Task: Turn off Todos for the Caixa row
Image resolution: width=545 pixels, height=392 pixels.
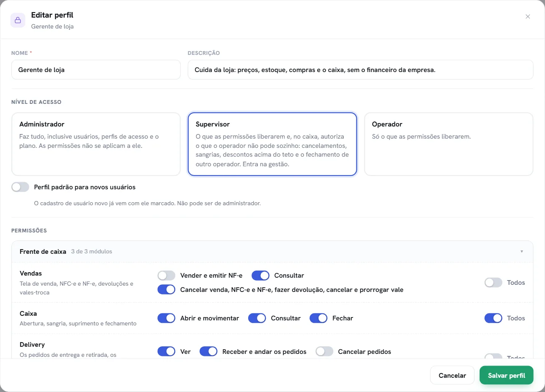Action: [493, 318]
